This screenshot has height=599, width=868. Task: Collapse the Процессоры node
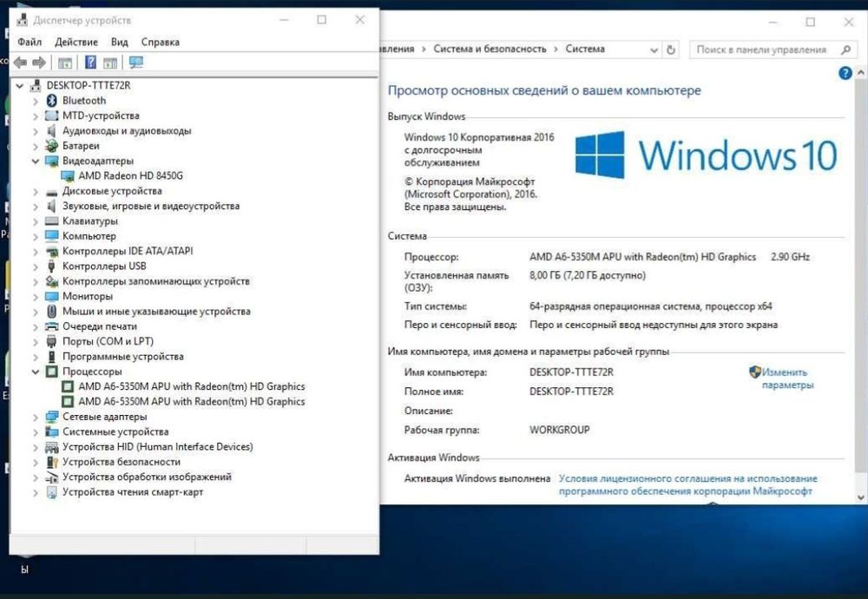click(36, 372)
